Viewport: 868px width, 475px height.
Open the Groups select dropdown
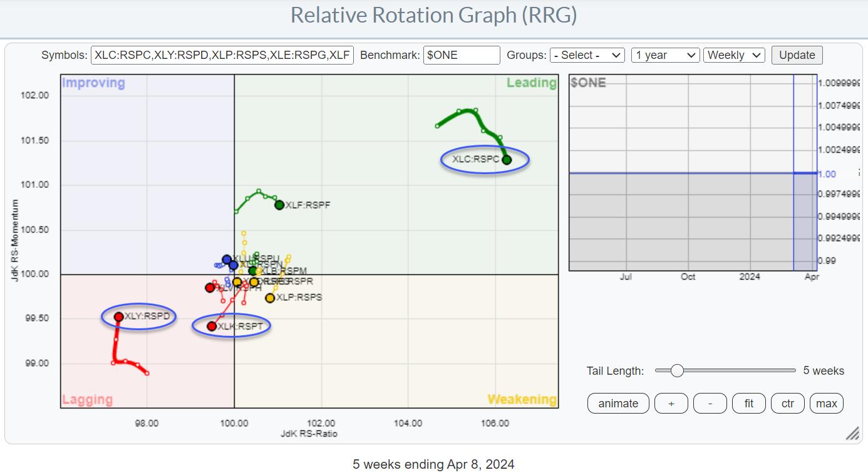coord(587,55)
